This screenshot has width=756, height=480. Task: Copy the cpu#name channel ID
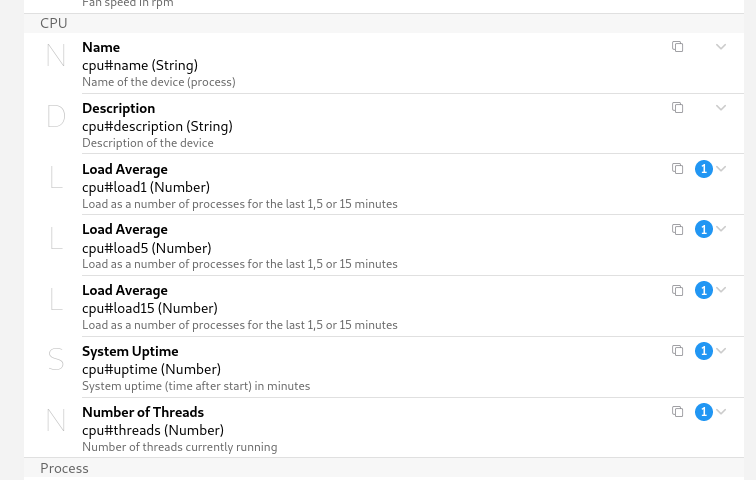677,47
